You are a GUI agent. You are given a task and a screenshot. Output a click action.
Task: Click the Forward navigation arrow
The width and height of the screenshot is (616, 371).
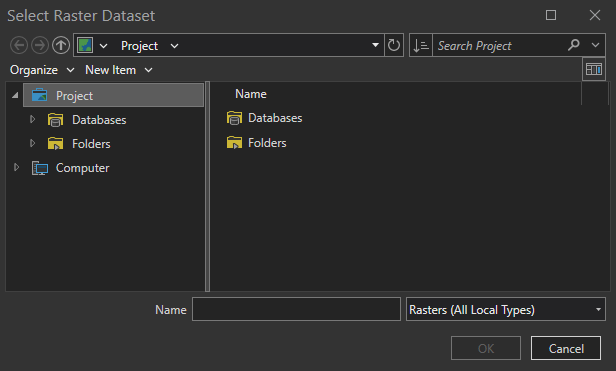coord(40,46)
